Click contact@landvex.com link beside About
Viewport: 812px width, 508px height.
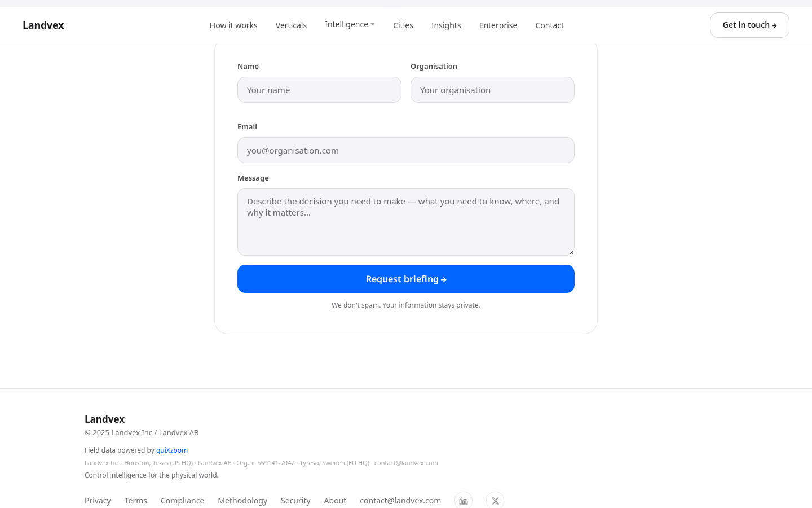[x=400, y=501]
